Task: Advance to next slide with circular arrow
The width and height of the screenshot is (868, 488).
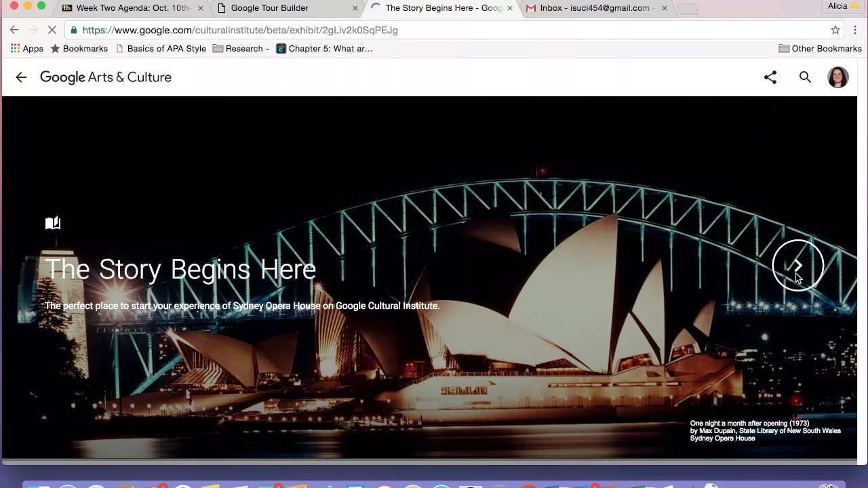Action: 798,266
